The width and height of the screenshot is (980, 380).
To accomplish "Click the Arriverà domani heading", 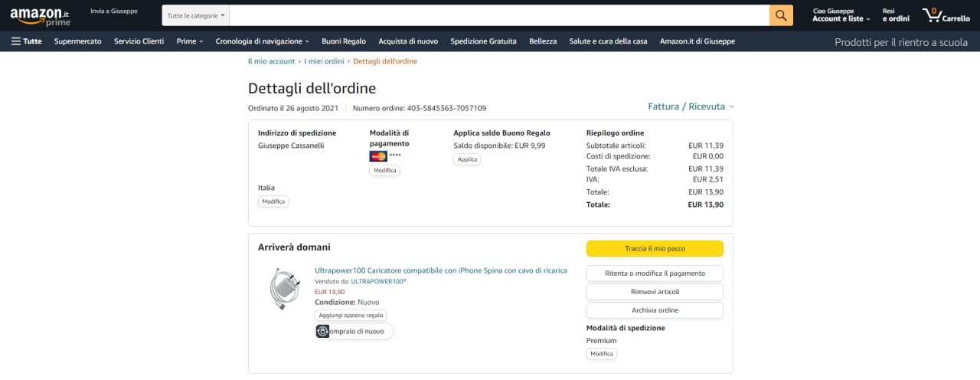I will 294,247.
